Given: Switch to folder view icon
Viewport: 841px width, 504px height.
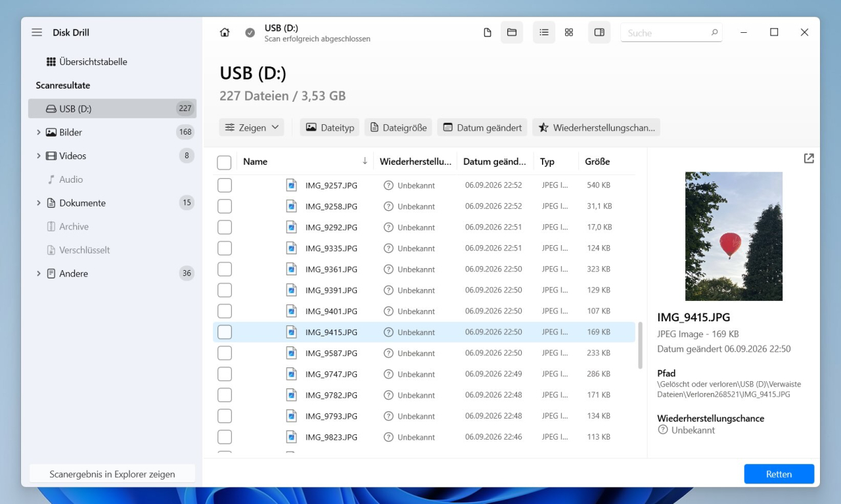Looking at the screenshot, I should pyautogui.click(x=512, y=32).
